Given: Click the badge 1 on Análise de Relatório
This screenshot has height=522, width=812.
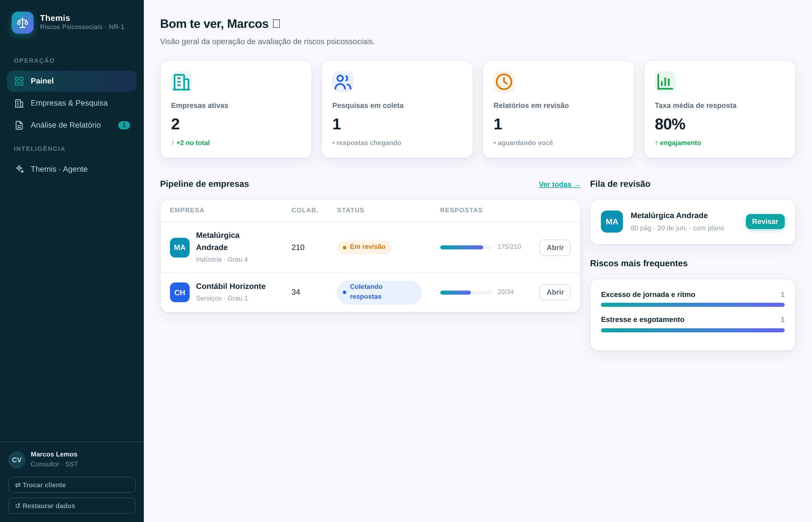Looking at the screenshot, I should pos(124,125).
